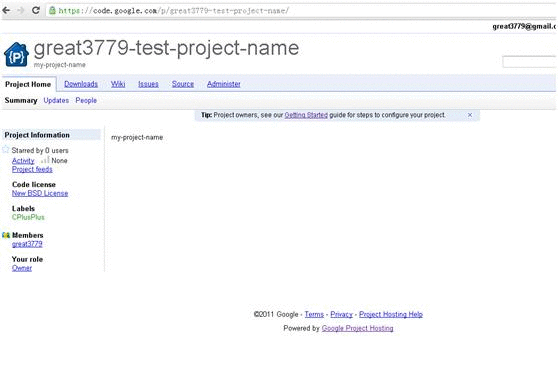Star the project using the star icon
Viewport: 558px width, 387px height.
6,150
